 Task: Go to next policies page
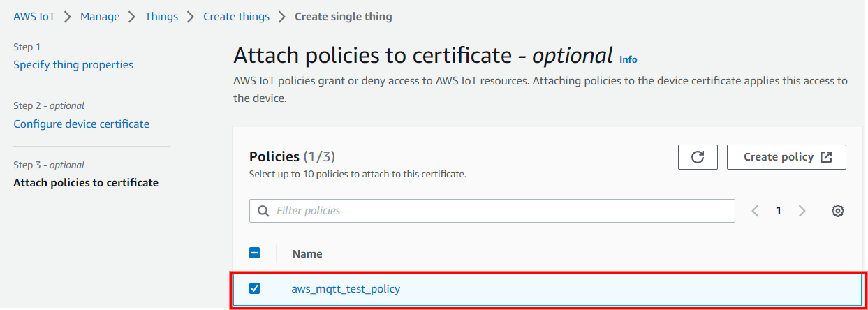pyautogui.click(x=802, y=211)
